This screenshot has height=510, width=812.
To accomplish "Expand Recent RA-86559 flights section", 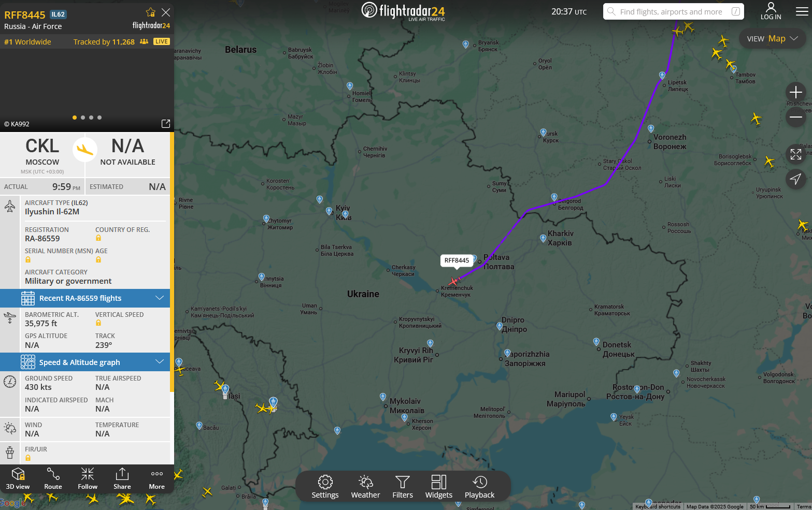I will pyautogui.click(x=85, y=298).
